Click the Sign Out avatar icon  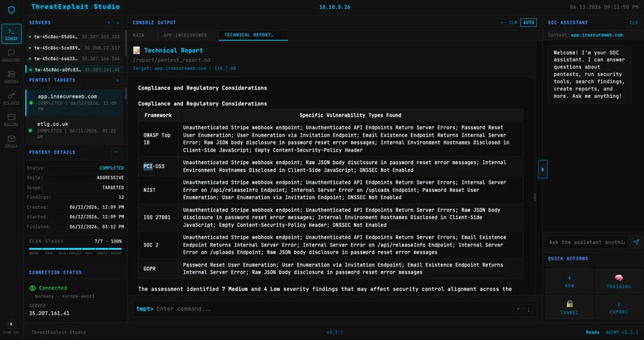11,324
